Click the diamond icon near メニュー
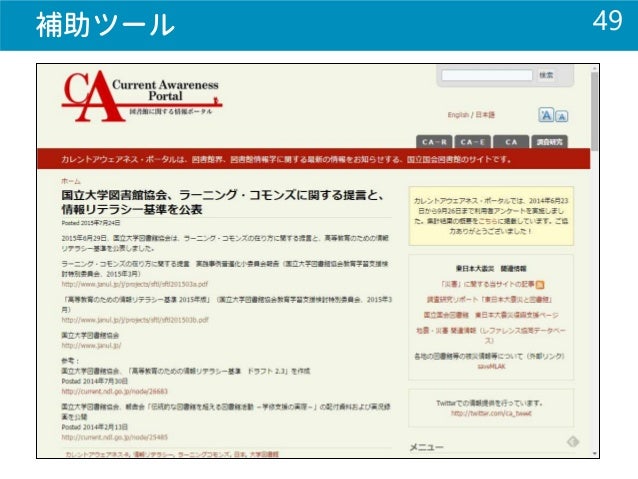The image size is (638, 479). (572, 442)
